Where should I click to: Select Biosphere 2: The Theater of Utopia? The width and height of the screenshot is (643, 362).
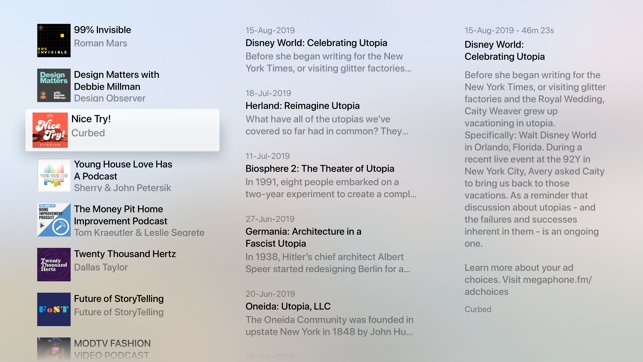[x=331, y=175]
